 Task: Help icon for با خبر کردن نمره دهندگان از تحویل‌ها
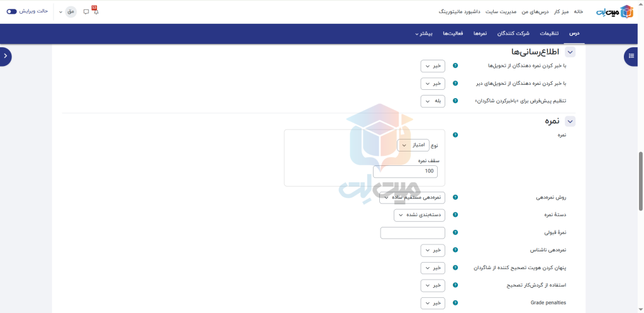coord(455,65)
